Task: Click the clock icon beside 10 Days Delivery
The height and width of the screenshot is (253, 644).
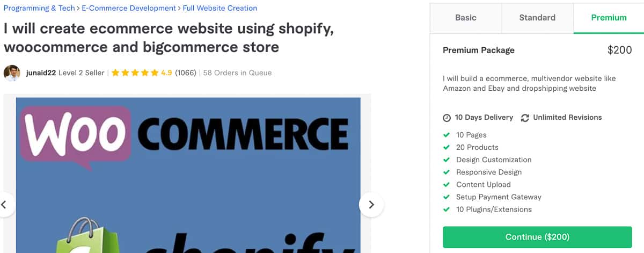Action: (x=447, y=118)
